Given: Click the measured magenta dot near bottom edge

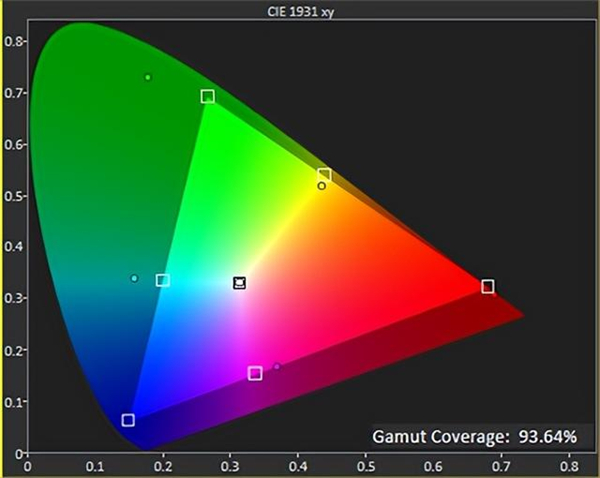Looking at the screenshot, I should pyautogui.click(x=277, y=366).
